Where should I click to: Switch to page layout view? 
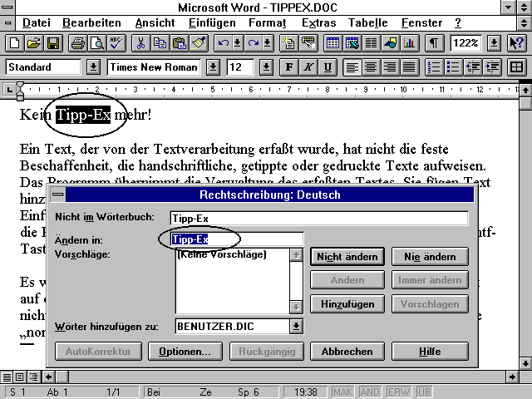click(20, 377)
